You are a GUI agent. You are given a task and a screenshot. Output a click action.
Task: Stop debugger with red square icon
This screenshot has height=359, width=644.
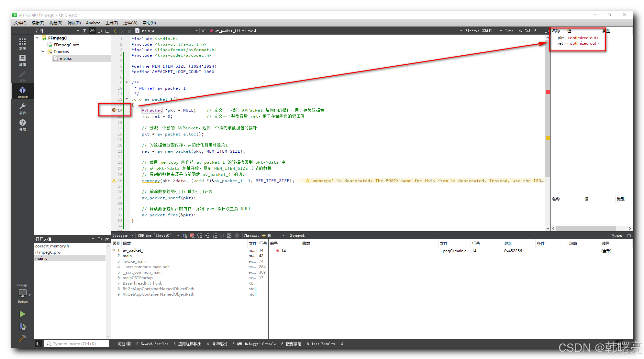pos(192,235)
